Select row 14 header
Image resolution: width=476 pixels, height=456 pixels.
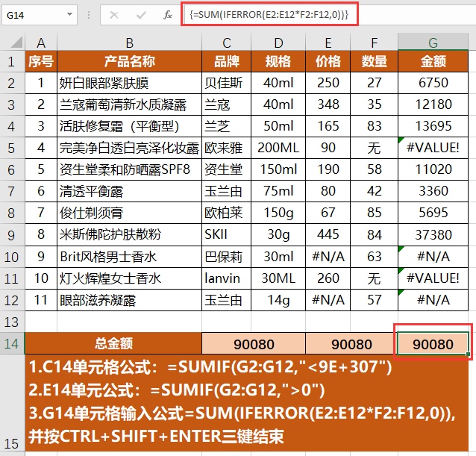(12, 343)
